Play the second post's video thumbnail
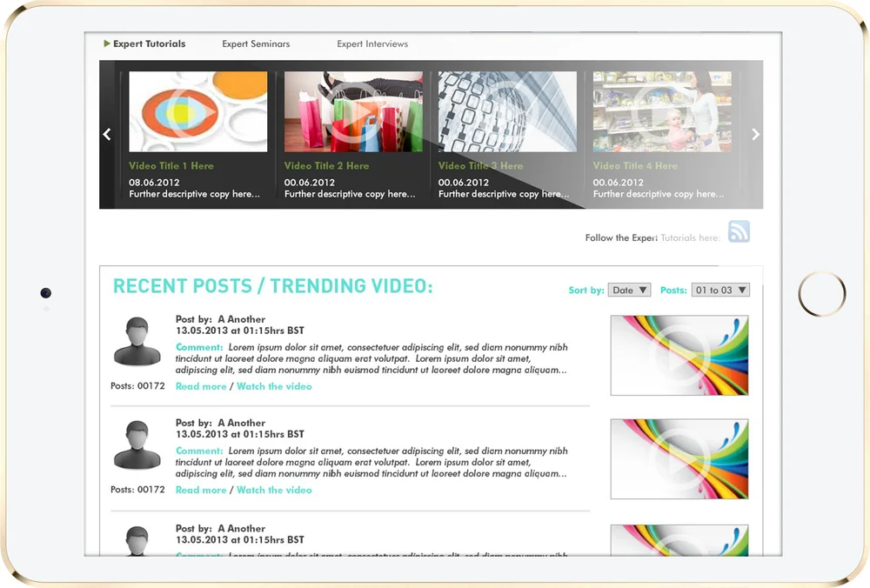This screenshot has width=870, height=588. (679, 459)
